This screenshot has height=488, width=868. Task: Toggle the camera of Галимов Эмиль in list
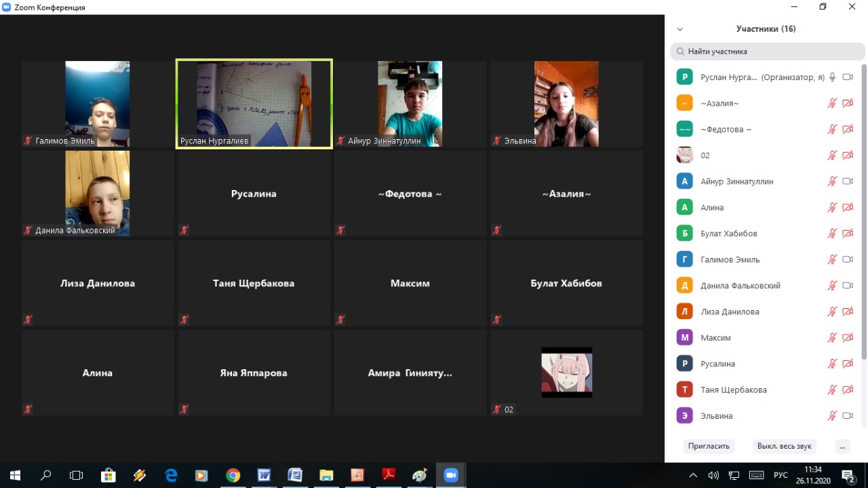(847, 259)
